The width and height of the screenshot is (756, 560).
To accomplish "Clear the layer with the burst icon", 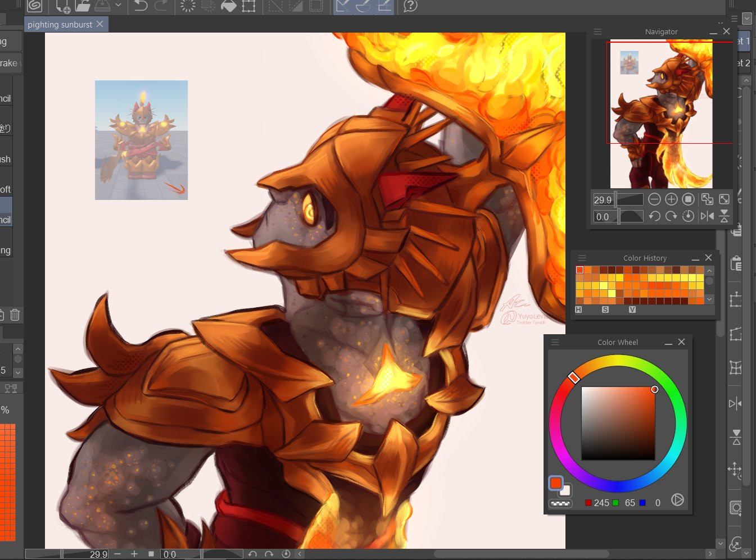I will click(x=188, y=6).
